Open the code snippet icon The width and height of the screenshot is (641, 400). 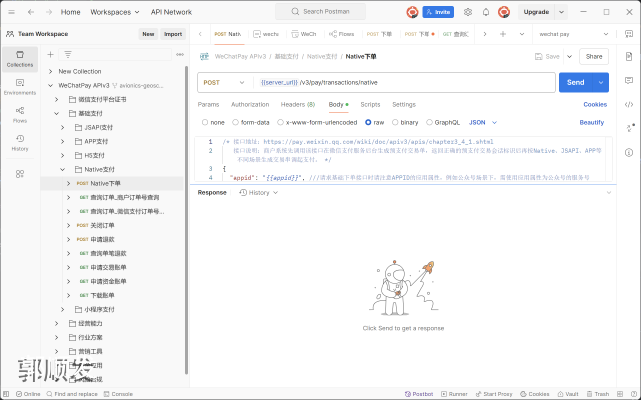tap(629, 105)
